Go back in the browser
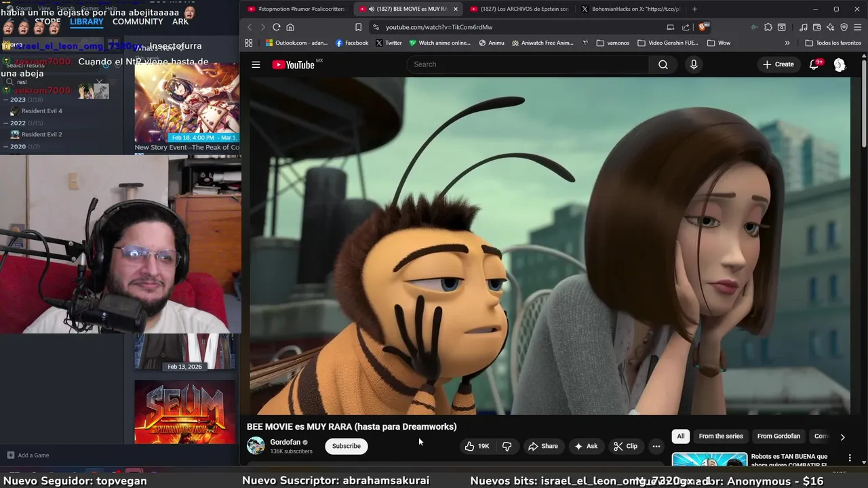Screen dimensions: 868x488 pos(249,27)
